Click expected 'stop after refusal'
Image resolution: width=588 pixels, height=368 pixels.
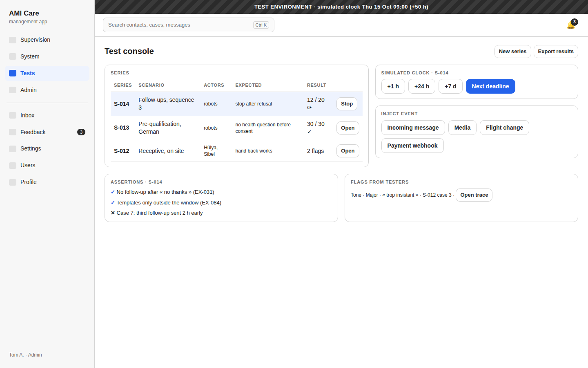tap(254, 104)
